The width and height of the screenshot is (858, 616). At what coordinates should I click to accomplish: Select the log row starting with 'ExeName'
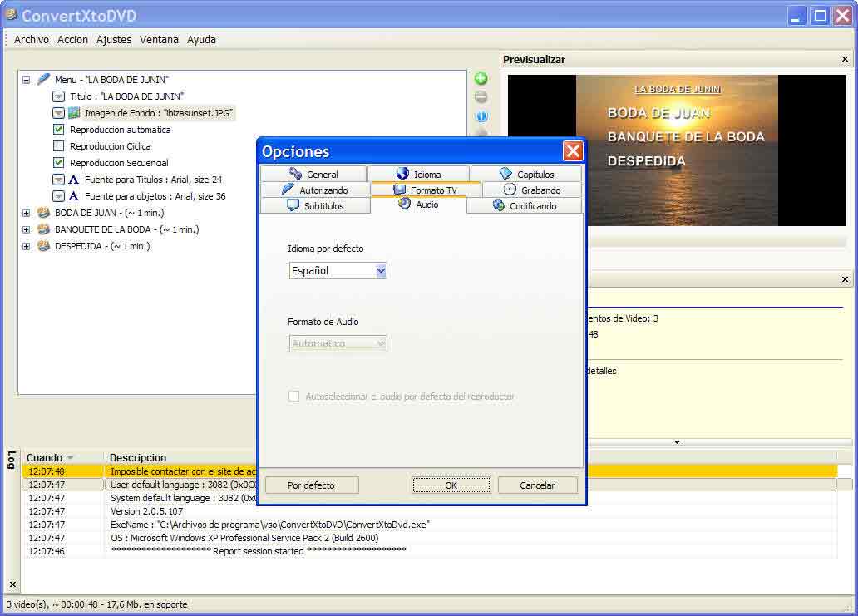(x=430, y=525)
